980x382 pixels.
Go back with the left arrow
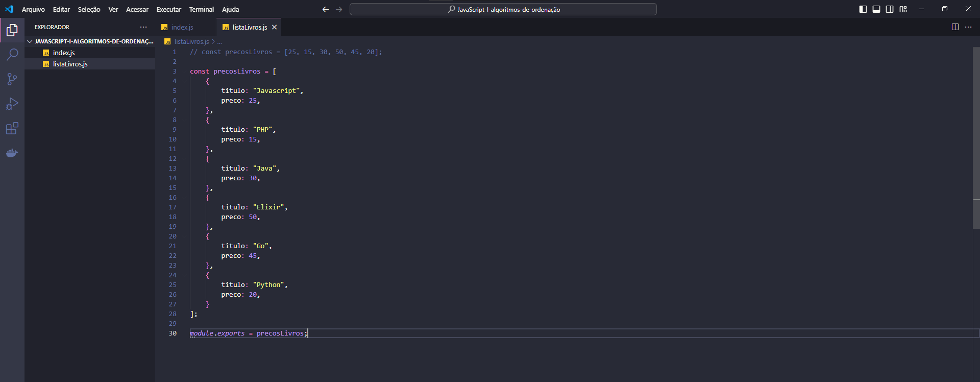(x=326, y=9)
